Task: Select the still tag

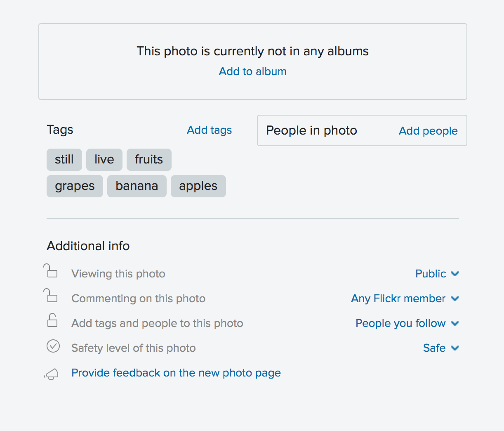Action: [x=64, y=160]
